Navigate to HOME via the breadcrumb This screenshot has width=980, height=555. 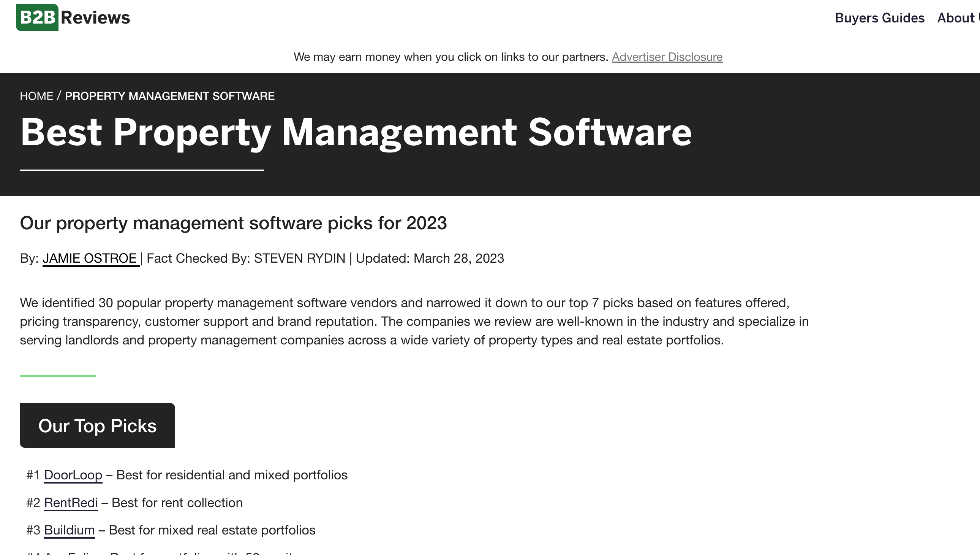36,96
